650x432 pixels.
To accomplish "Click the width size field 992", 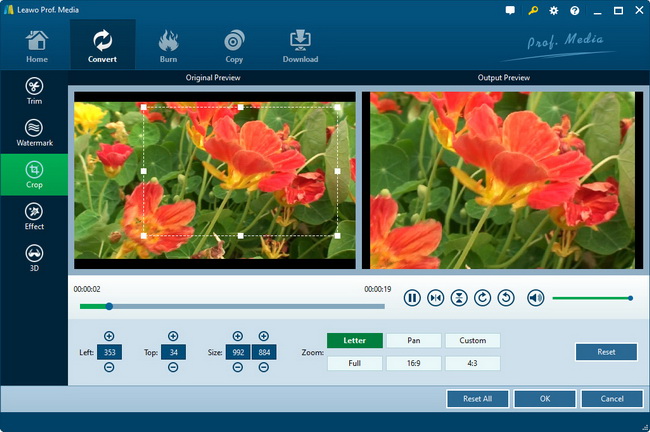I will (238, 352).
